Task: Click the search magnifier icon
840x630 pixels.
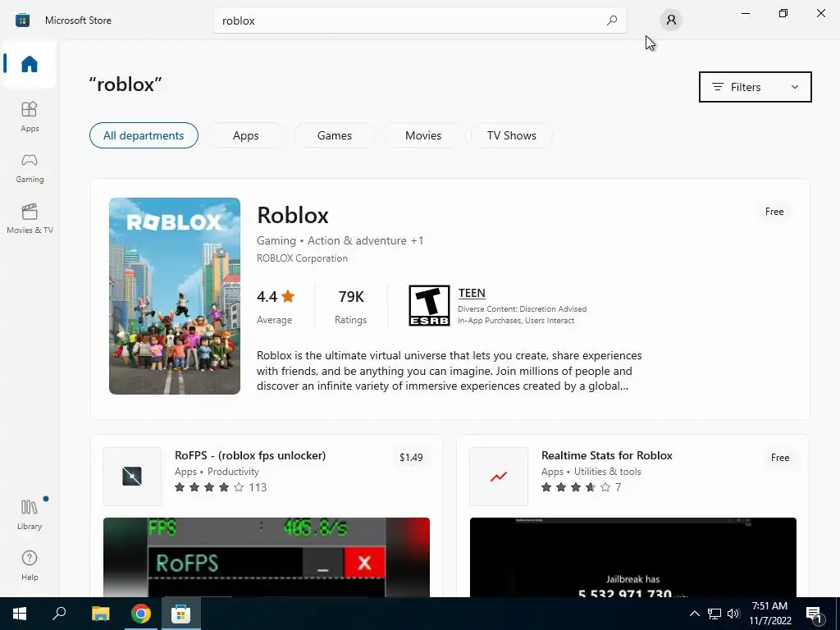Action: [612, 21]
